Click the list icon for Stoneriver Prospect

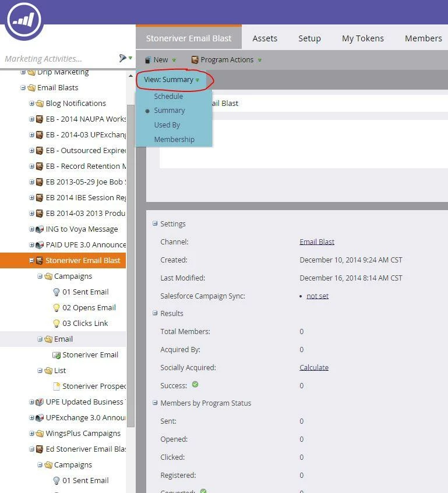tap(57, 386)
